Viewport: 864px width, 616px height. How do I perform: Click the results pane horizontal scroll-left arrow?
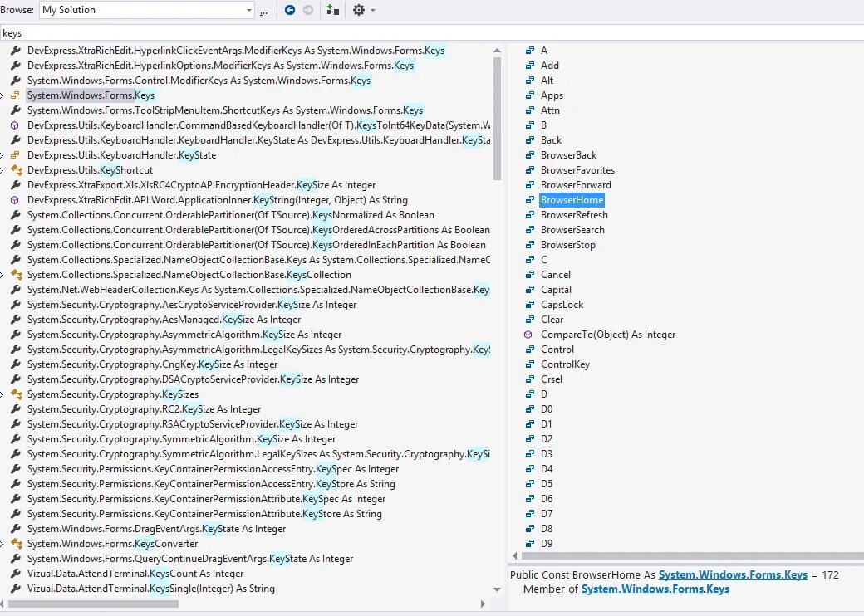(2, 604)
